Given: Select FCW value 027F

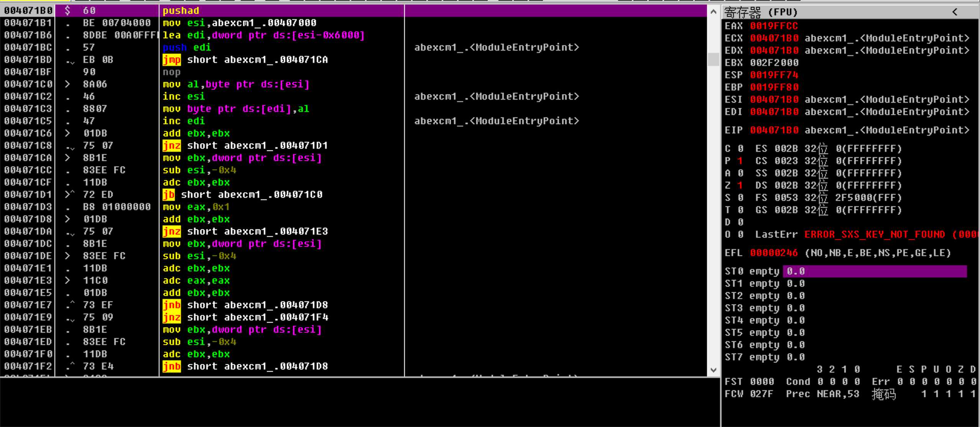Looking at the screenshot, I should point(761,394).
